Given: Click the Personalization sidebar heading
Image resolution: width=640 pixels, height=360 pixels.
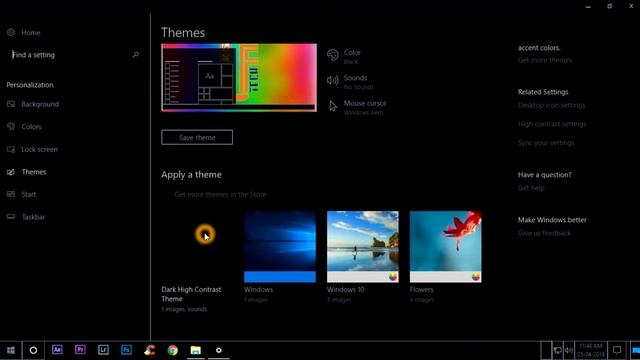Looking at the screenshot, I should pyautogui.click(x=30, y=85).
